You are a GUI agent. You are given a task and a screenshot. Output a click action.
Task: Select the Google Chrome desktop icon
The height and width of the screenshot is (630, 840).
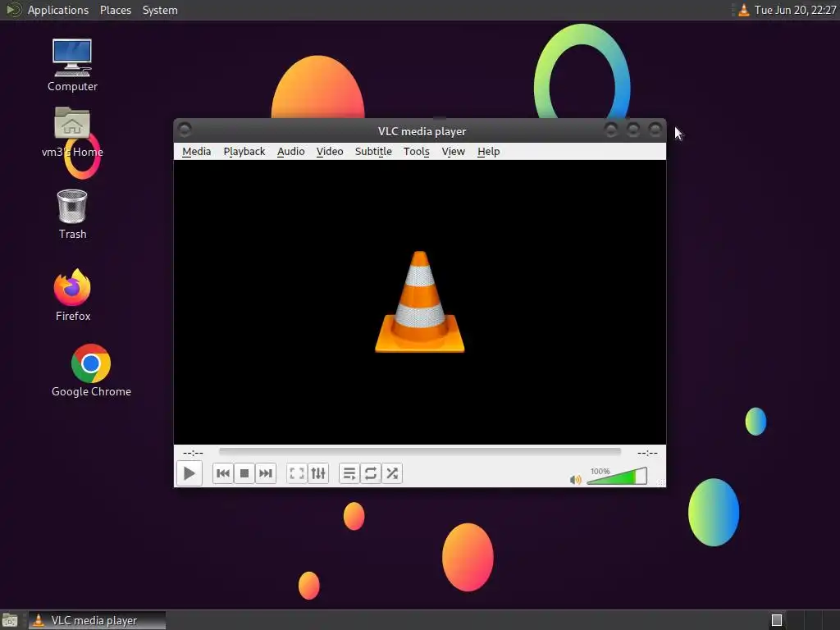[x=91, y=371]
